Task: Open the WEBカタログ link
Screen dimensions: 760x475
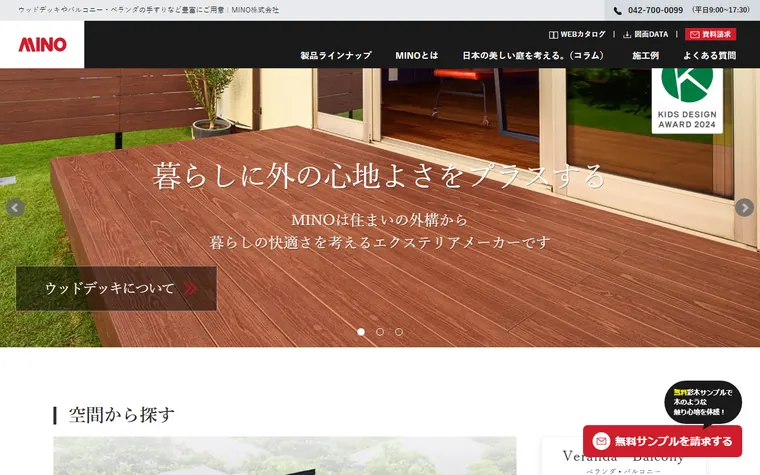Action: tap(577, 34)
